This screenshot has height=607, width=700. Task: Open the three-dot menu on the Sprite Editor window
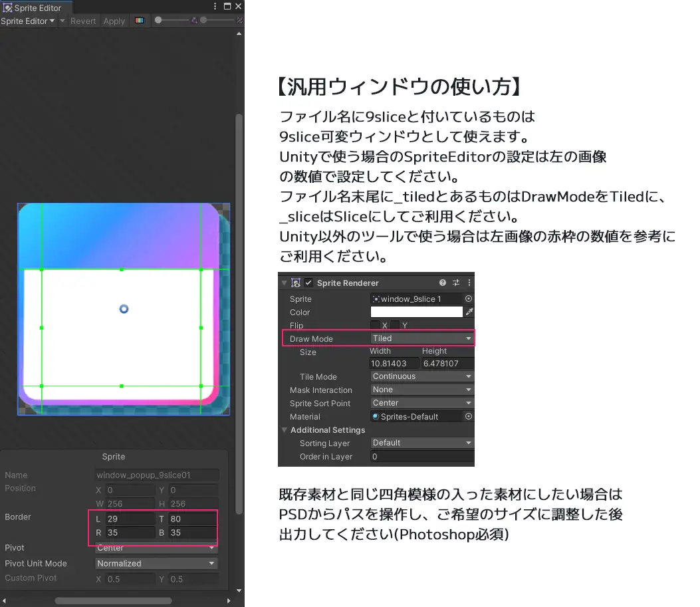coord(215,5)
